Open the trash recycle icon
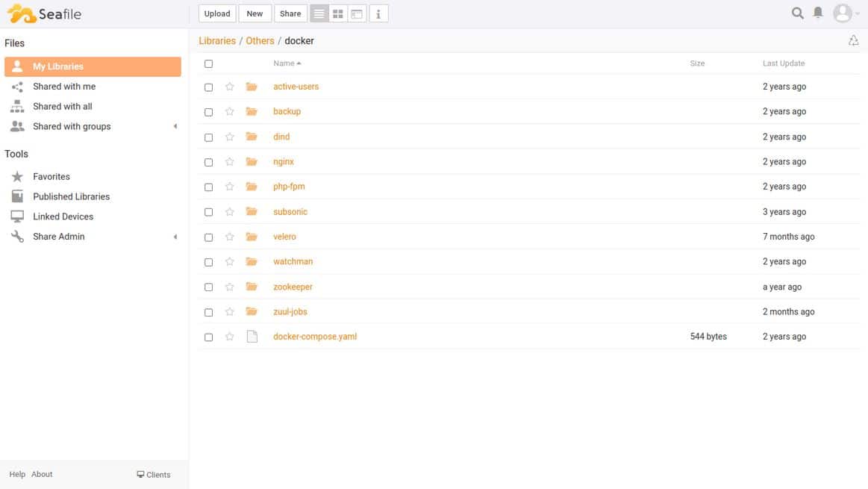The height and width of the screenshot is (489, 868). (853, 40)
